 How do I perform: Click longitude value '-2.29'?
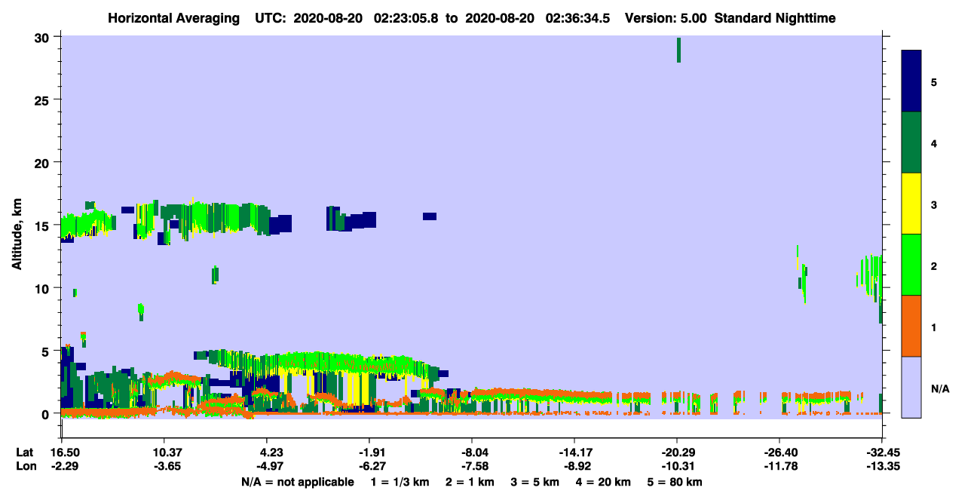pyautogui.click(x=65, y=467)
